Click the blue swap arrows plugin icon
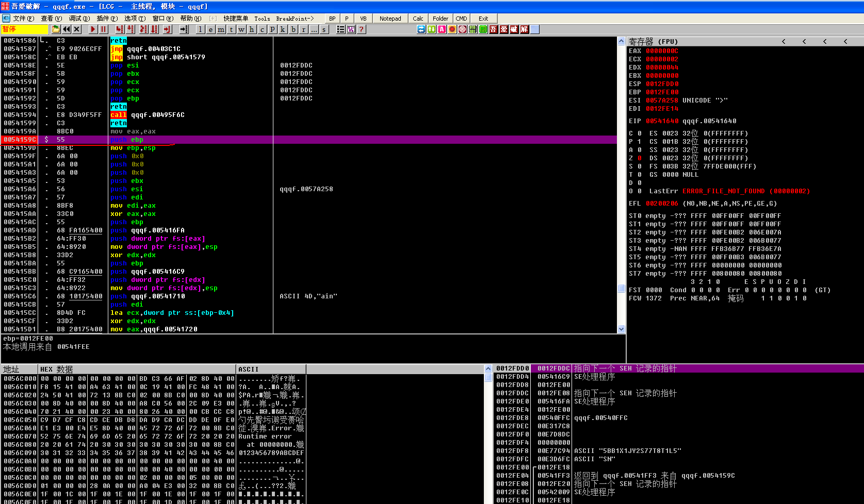This screenshot has width=864, height=504. point(421,29)
